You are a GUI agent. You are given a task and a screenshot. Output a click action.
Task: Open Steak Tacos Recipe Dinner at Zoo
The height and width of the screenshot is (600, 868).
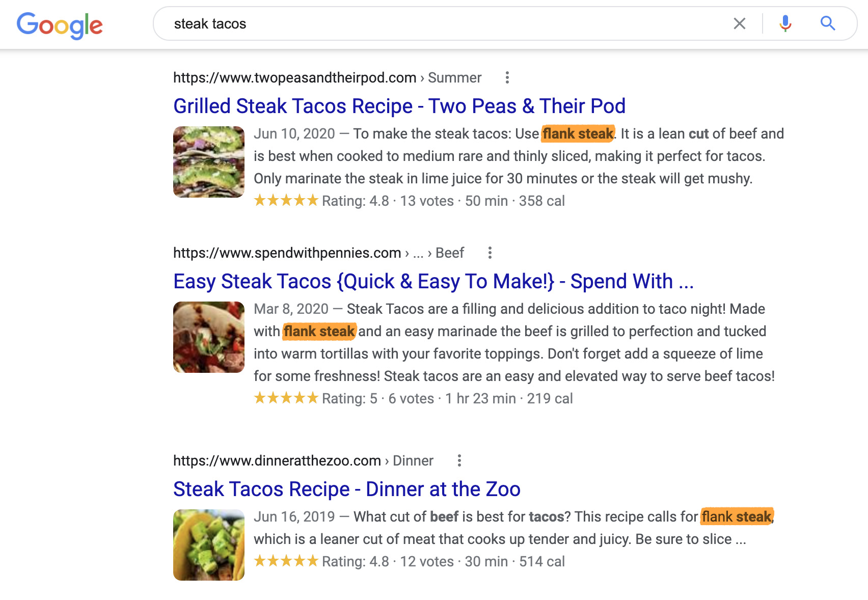click(x=346, y=489)
